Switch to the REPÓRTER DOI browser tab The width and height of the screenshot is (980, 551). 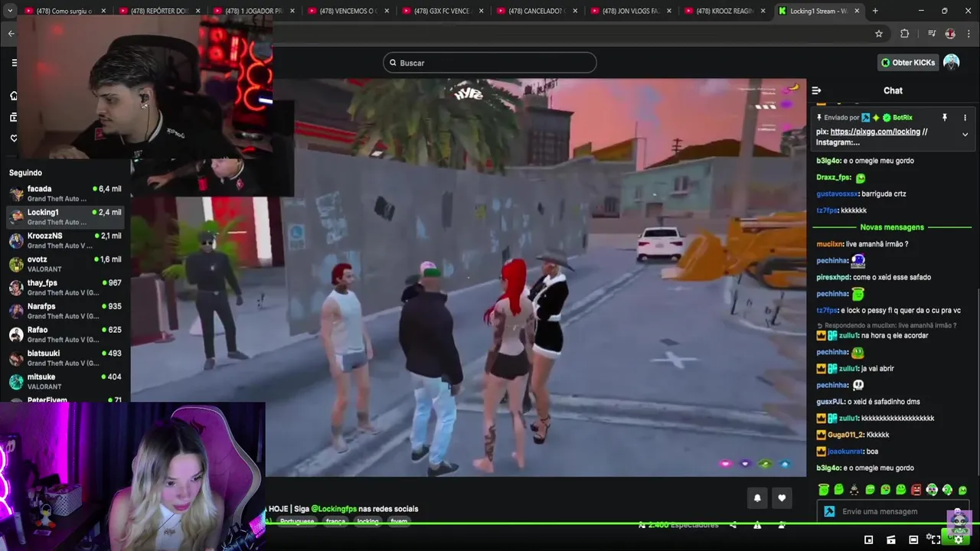tap(158, 11)
